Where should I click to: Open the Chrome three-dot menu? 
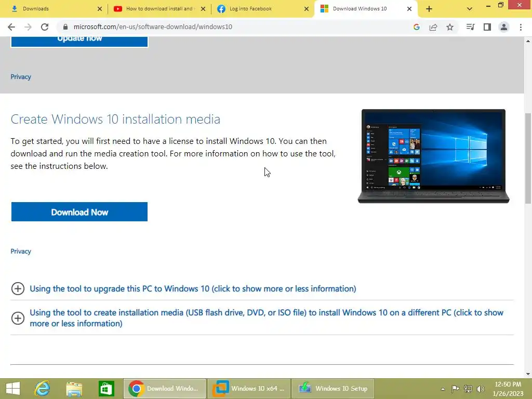[x=521, y=27]
